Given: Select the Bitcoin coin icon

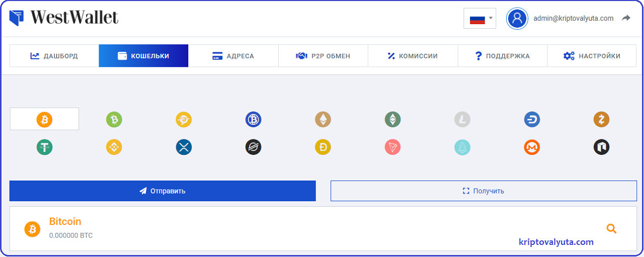Looking at the screenshot, I should coord(44,119).
